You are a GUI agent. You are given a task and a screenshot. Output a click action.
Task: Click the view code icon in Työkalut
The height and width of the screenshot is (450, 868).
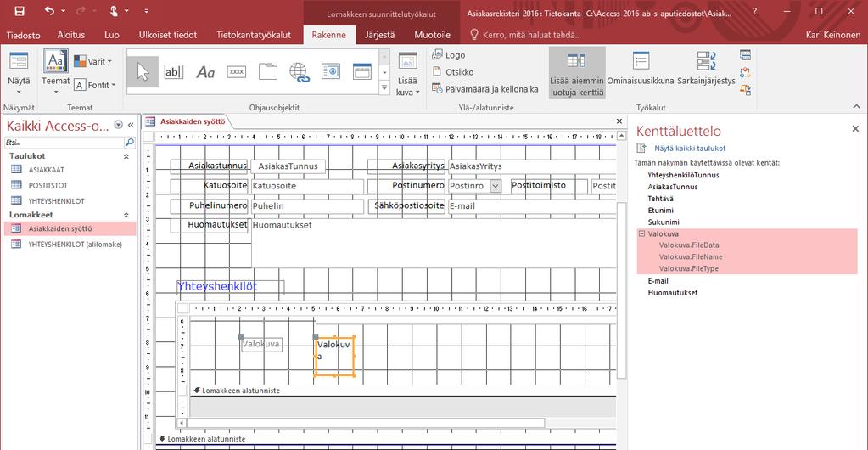(x=745, y=72)
